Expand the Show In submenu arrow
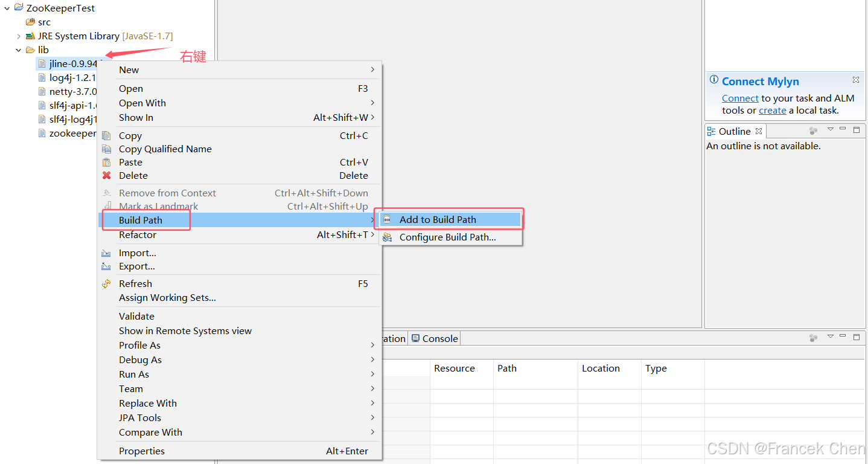The width and height of the screenshot is (868, 464). click(x=372, y=117)
